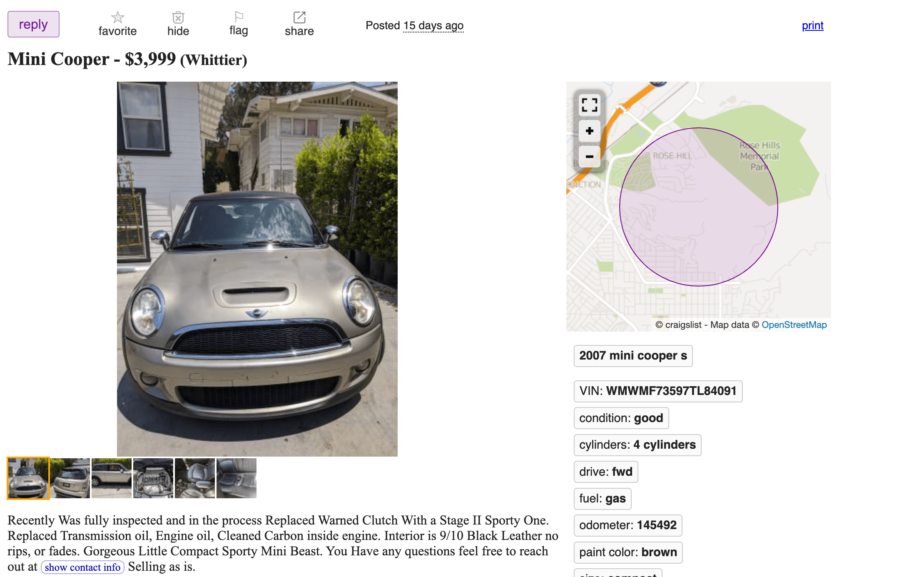This screenshot has width=924, height=577.
Task: Flag the listing using the flag icon
Action: pos(239,17)
